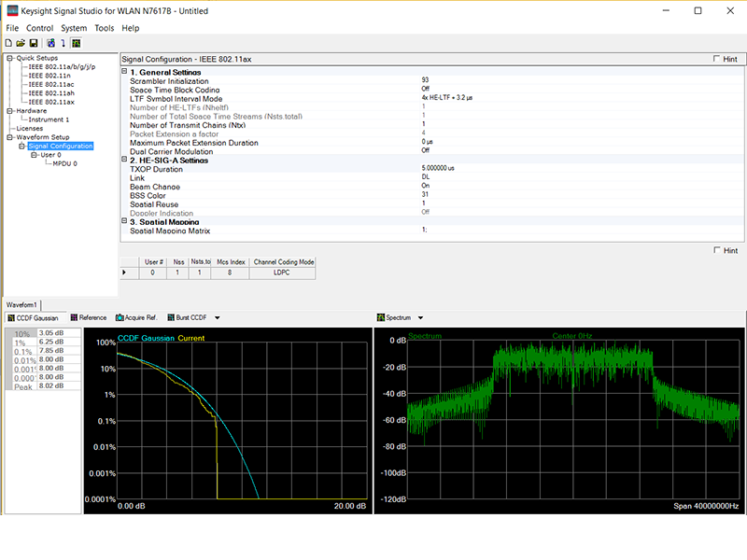Open the Burst CCDF dropdown arrow

(x=217, y=318)
